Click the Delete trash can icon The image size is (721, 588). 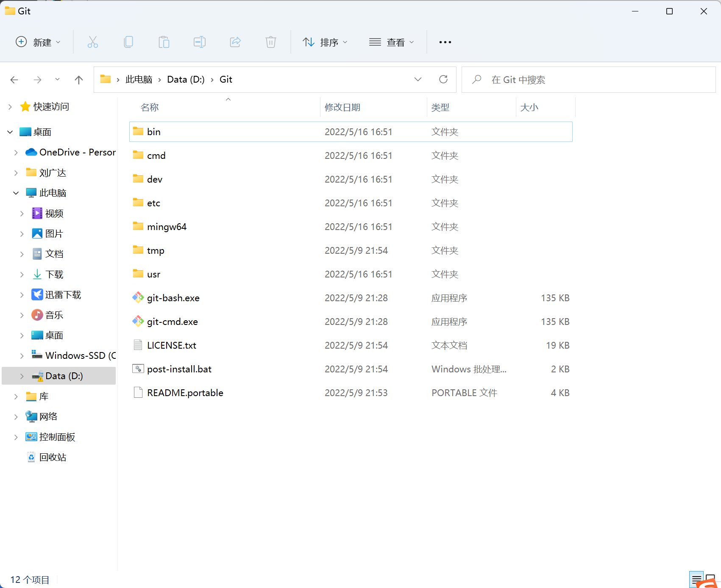[271, 42]
